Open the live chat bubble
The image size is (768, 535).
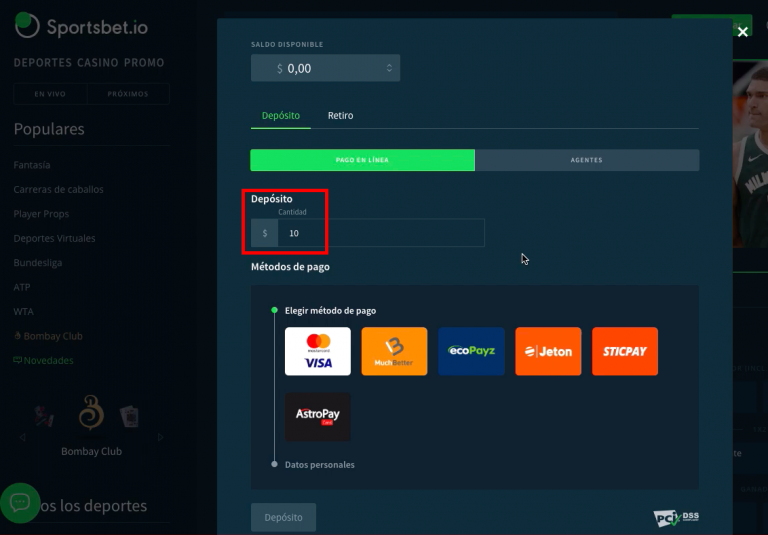[x=20, y=503]
